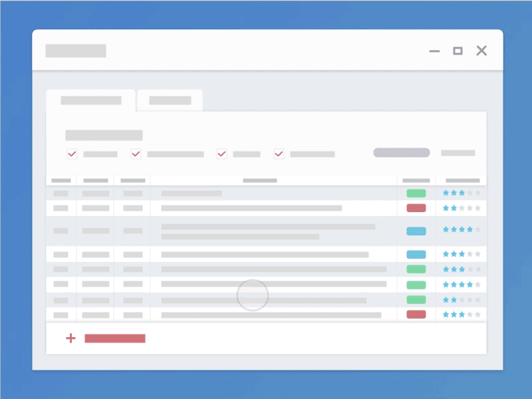Select the second tab
The width and height of the screenshot is (532, 399).
point(169,100)
